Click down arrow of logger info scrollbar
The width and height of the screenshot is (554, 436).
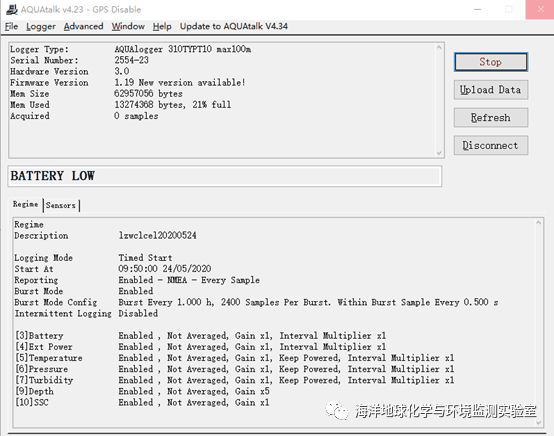439,153
